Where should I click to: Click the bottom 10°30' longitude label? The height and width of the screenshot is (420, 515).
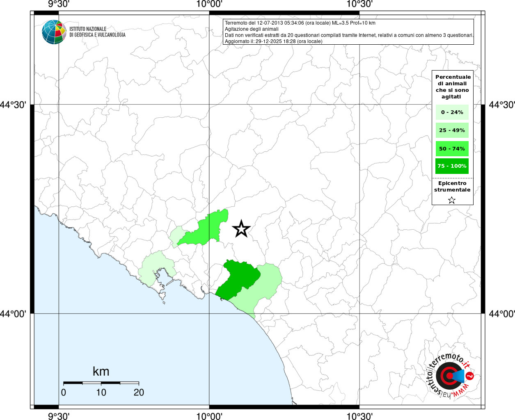(359, 416)
